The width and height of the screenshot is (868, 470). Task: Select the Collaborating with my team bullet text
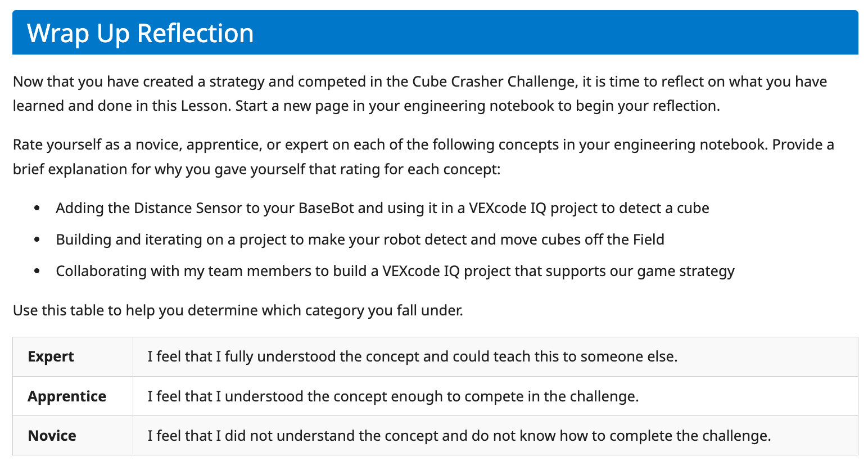395,271
